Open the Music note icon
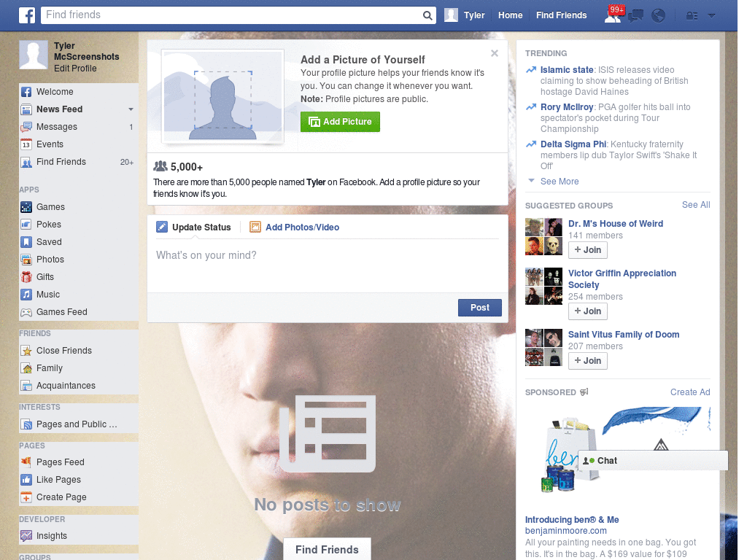 coord(26,295)
